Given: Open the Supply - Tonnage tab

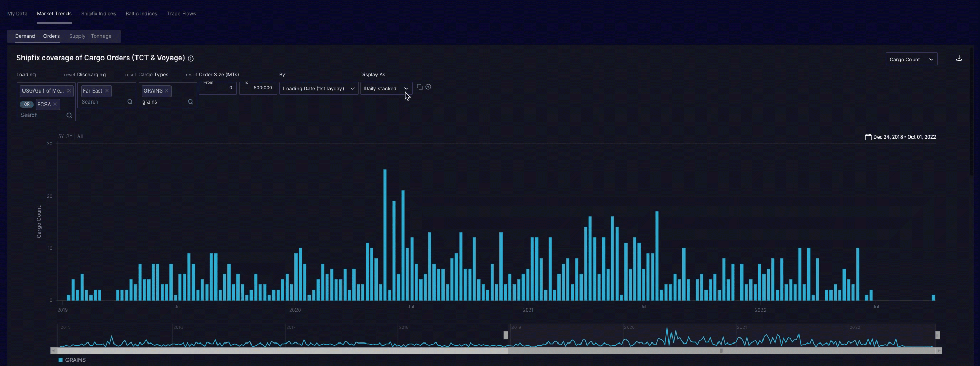Looking at the screenshot, I should [90, 36].
